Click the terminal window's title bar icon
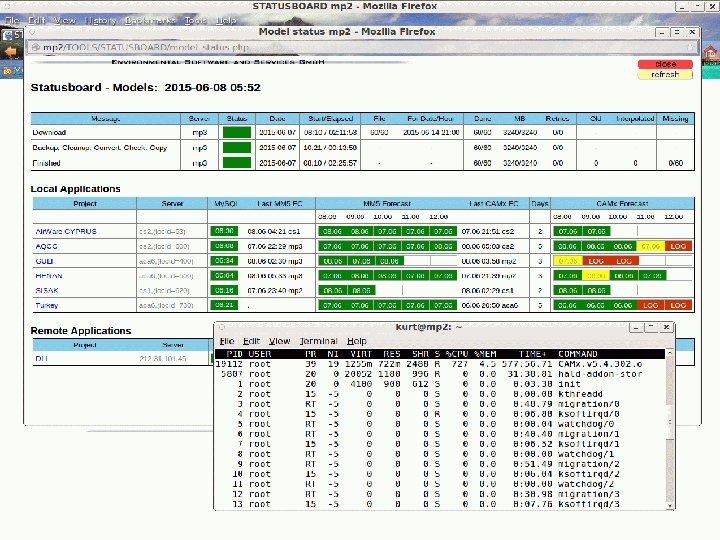Screen dimensions: 720x540 tap(221, 327)
